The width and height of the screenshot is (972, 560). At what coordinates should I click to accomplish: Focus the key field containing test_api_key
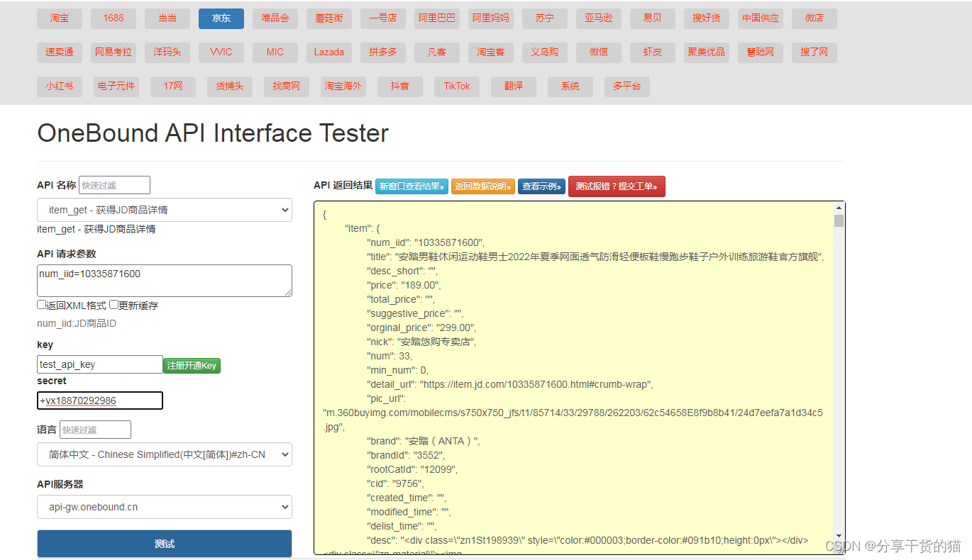(100, 364)
